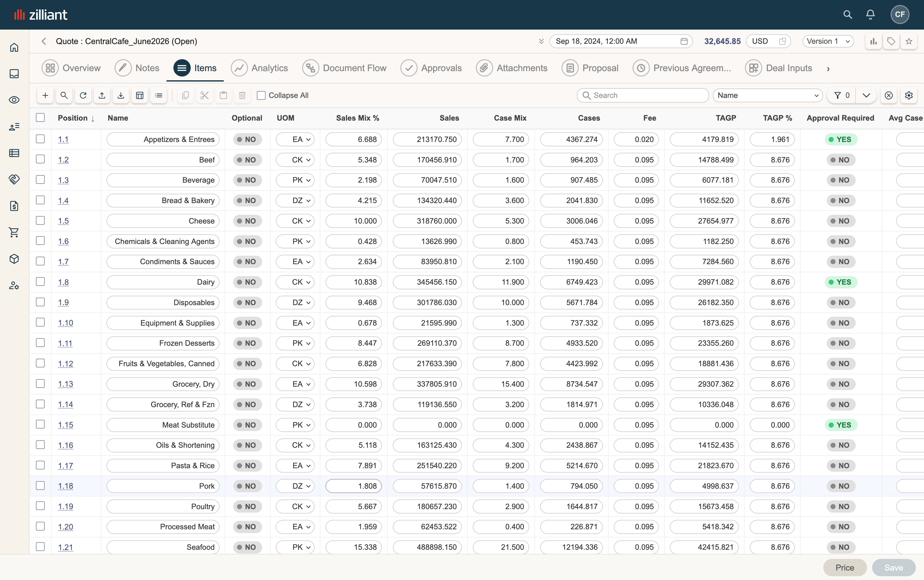Open UOM dropdown for Disposables
The image size is (924, 580).
click(x=295, y=303)
